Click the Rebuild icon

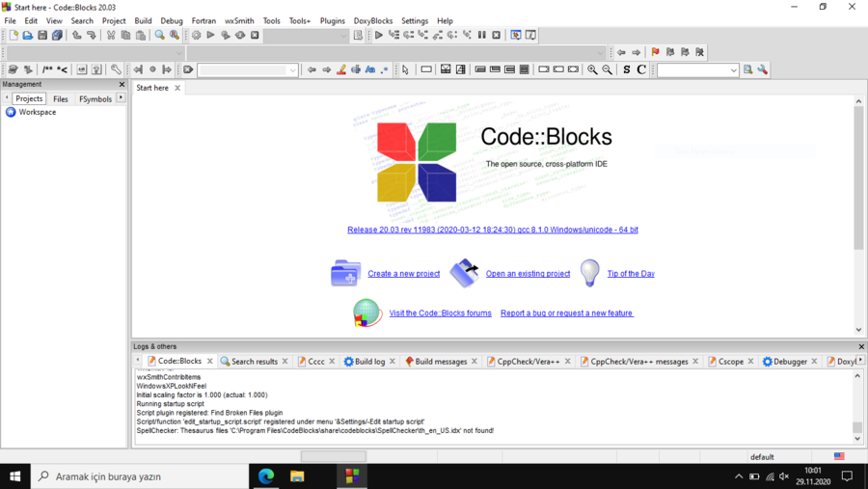240,35
